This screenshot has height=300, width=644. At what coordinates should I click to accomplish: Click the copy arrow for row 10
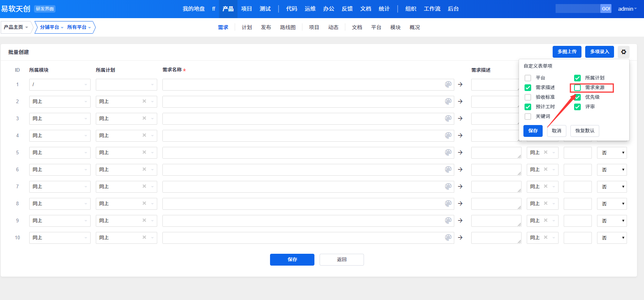click(x=460, y=237)
